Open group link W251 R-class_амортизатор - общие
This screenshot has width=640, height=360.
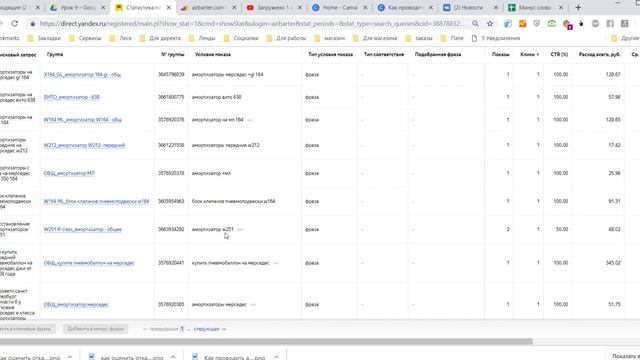(x=82, y=229)
